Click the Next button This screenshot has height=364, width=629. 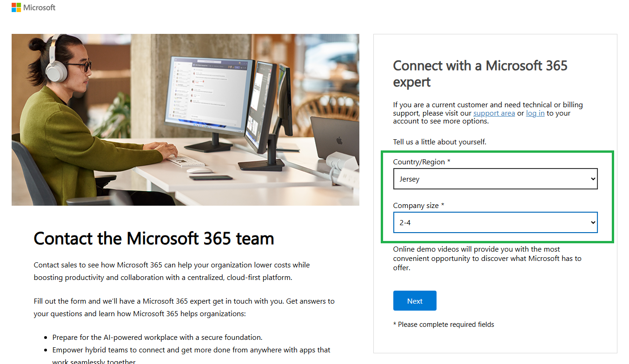coord(415,301)
